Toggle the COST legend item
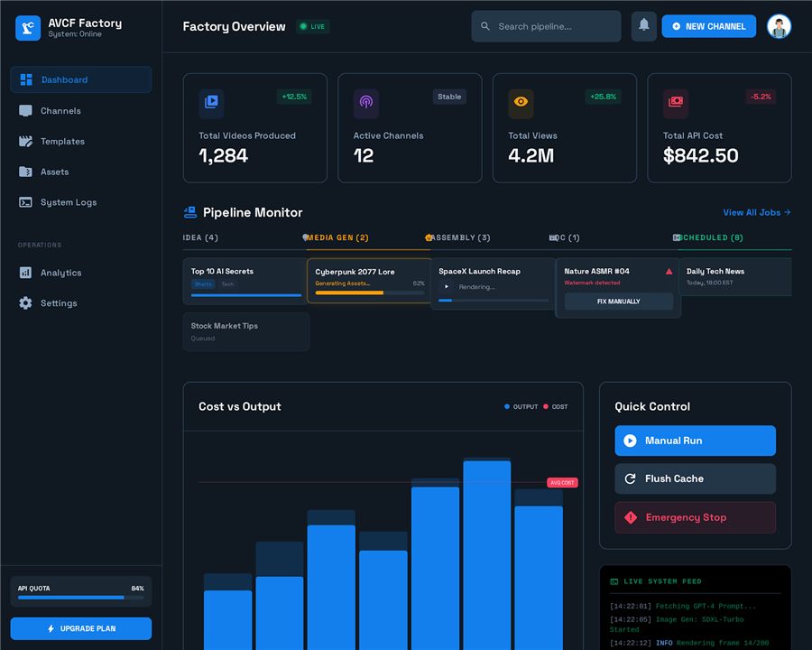 pos(555,407)
